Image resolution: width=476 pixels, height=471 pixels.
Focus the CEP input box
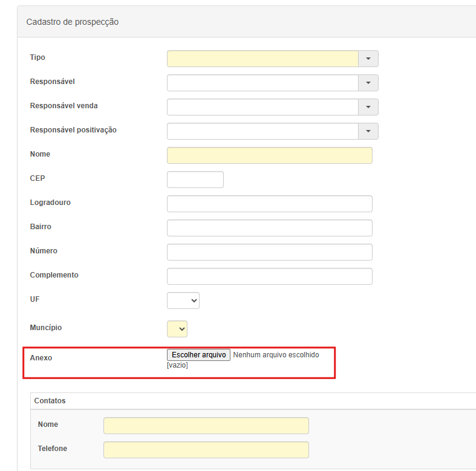pos(195,180)
